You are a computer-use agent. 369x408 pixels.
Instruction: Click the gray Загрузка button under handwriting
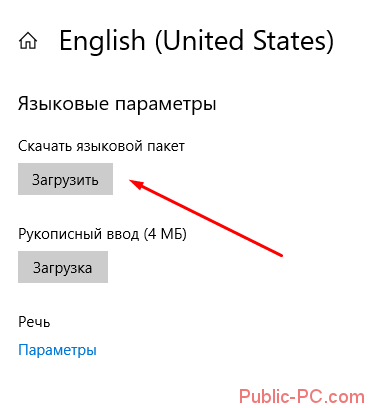point(63,267)
